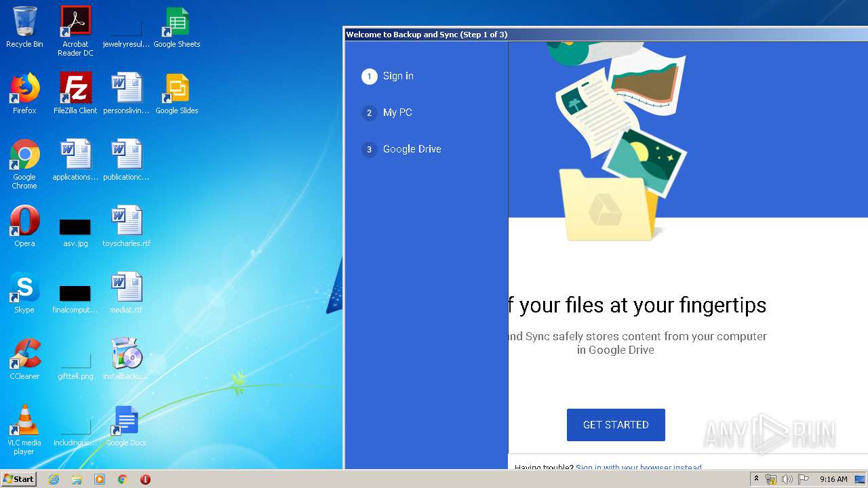Open network status tray icon
Viewport: 868px width, 488px height.
[771, 479]
